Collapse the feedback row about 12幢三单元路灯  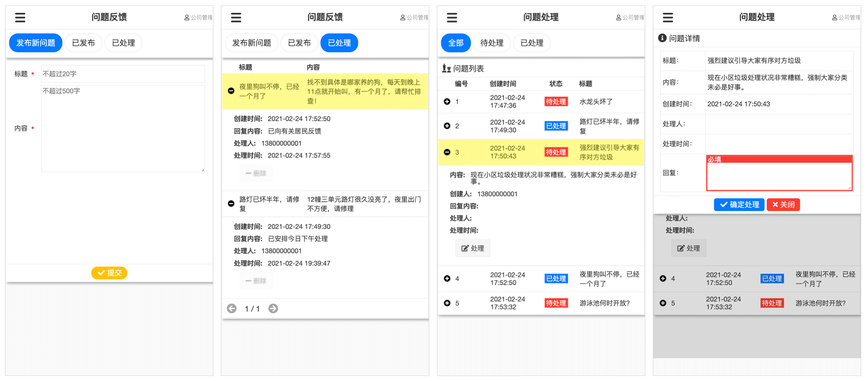pos(231,203)
